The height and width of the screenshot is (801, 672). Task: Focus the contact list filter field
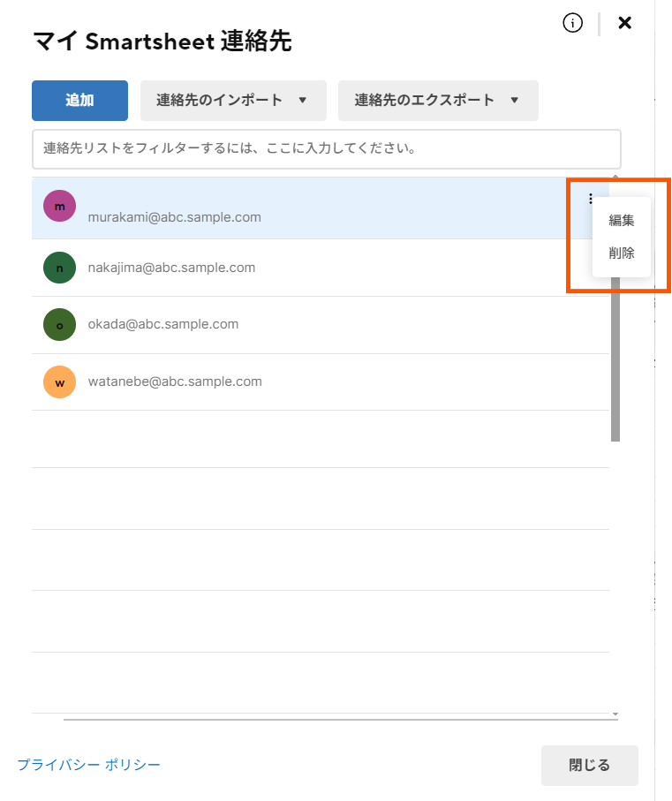[326, 148]
